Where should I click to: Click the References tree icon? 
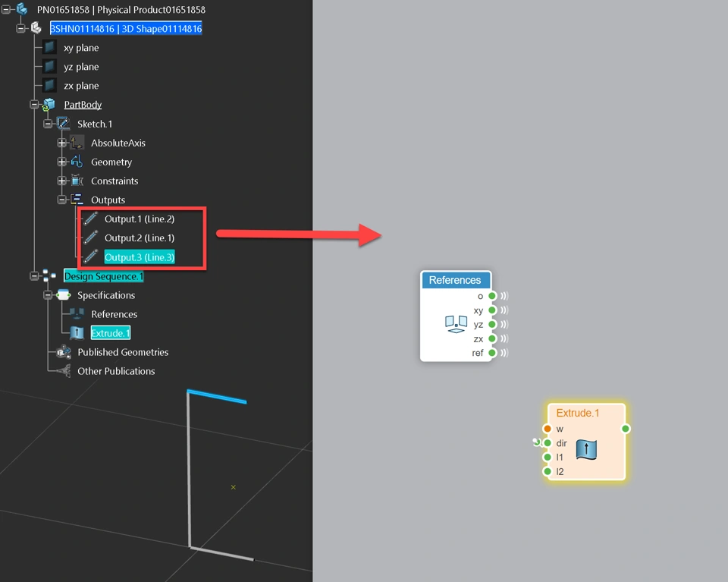point(77,313)
